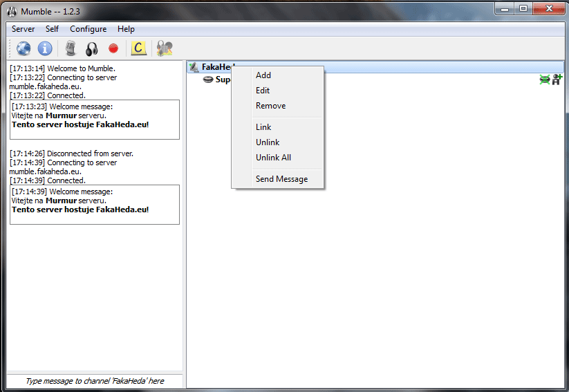Click the toolbar drag handle beside the globe icon
Image resolution: width=569 pixels, height=392 pixels.
(10, 48)
